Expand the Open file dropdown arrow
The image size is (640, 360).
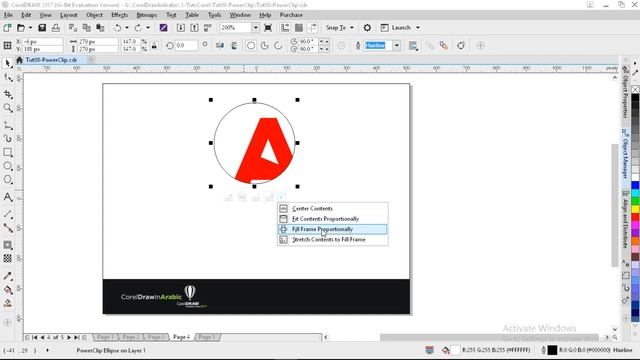click(30, 28)
